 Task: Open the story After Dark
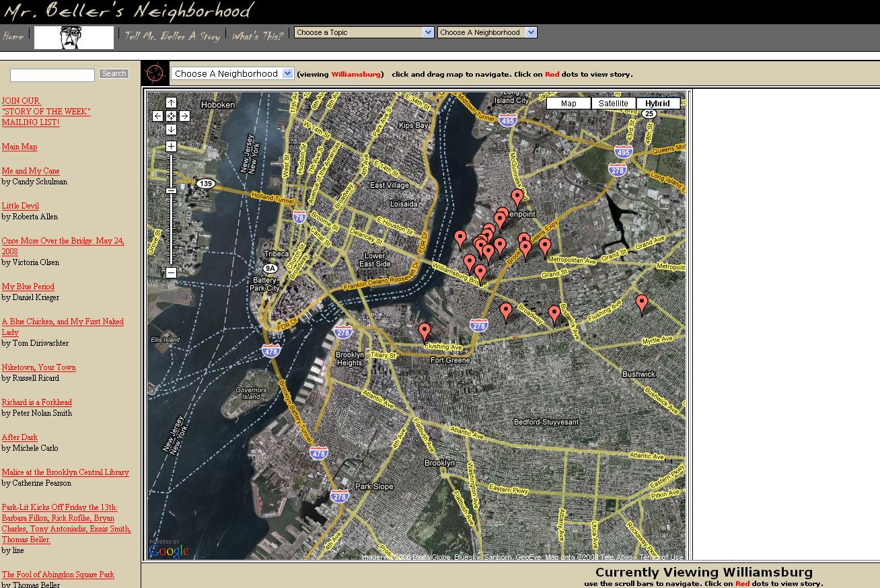(20, 437)
